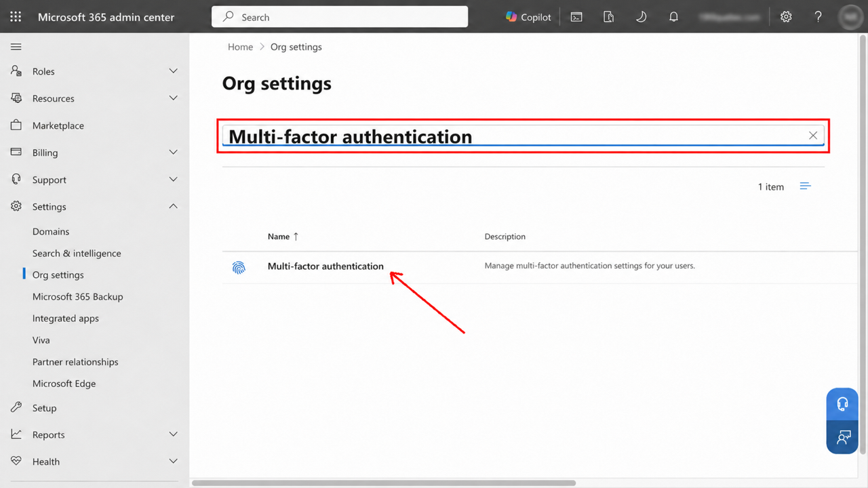
Task: Click the Health heart icon
Action: [x=16, y=462]
